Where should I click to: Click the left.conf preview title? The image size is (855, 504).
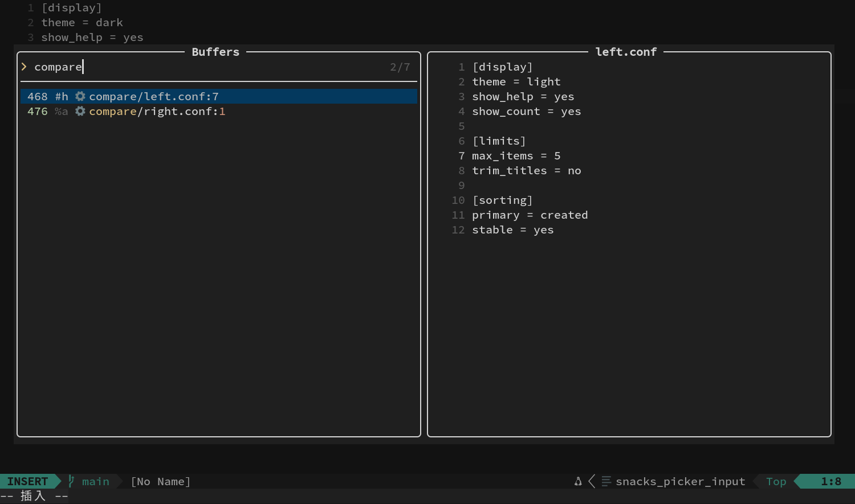coord(626,52)
